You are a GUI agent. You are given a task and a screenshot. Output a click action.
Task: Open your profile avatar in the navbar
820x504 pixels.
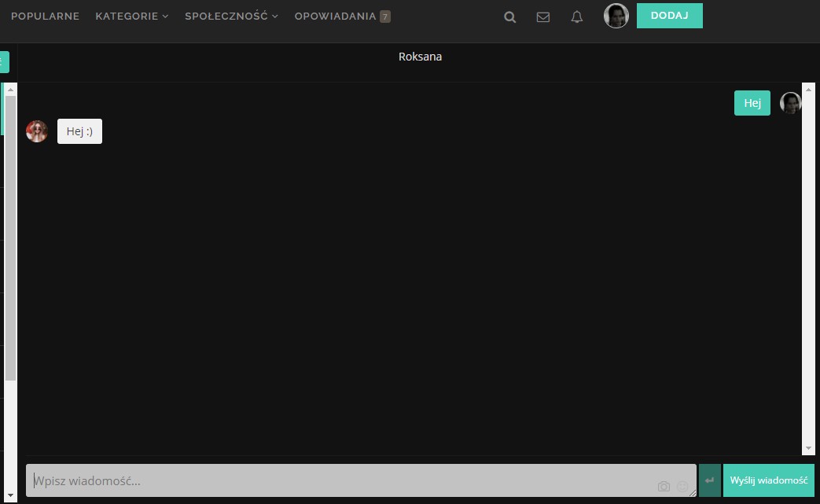pyautogui.click(x=616, y=16)
